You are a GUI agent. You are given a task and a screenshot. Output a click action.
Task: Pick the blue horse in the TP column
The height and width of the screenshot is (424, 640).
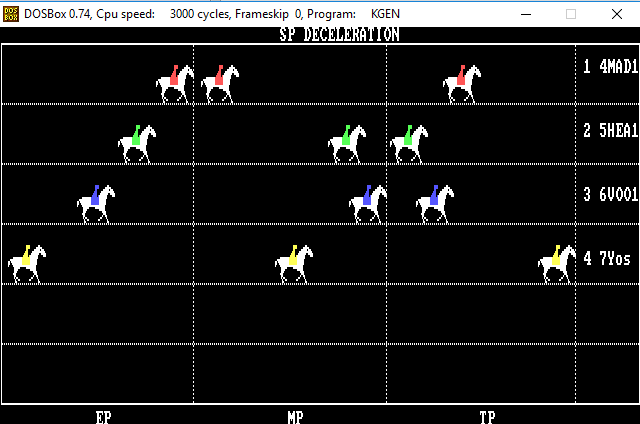pyautogui.click(x=435, y=204)
